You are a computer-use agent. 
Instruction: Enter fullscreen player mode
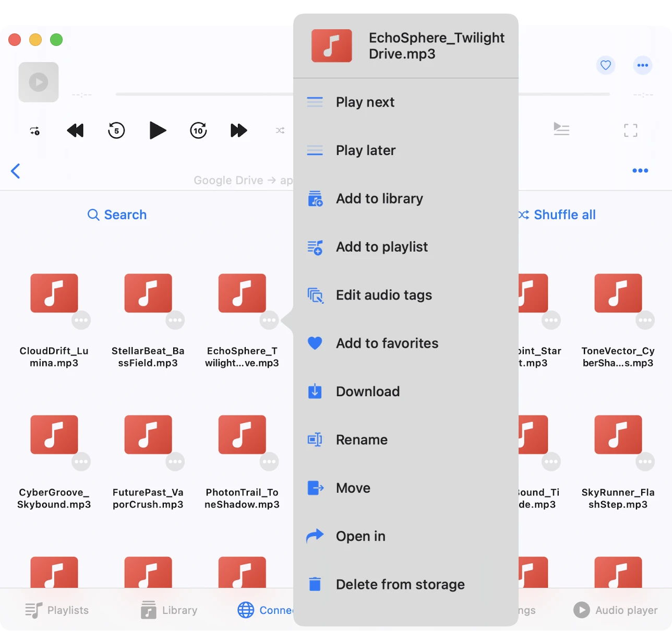coord(630,131)
